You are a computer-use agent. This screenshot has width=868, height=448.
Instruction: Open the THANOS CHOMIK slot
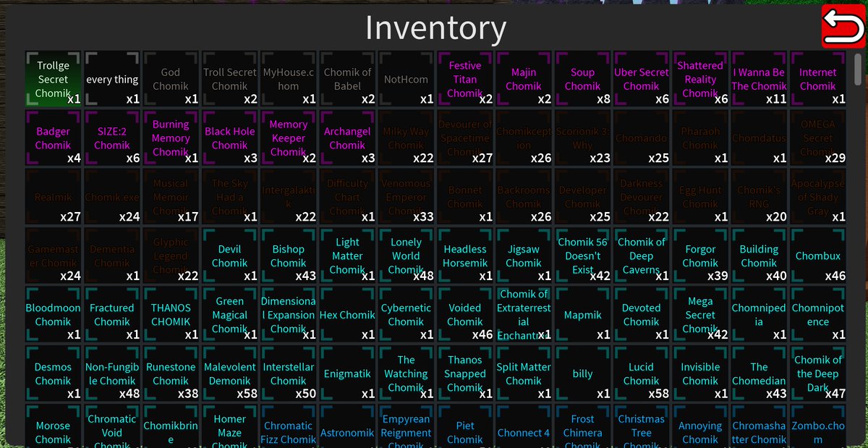pyautogui.click(x=171, y=315)
